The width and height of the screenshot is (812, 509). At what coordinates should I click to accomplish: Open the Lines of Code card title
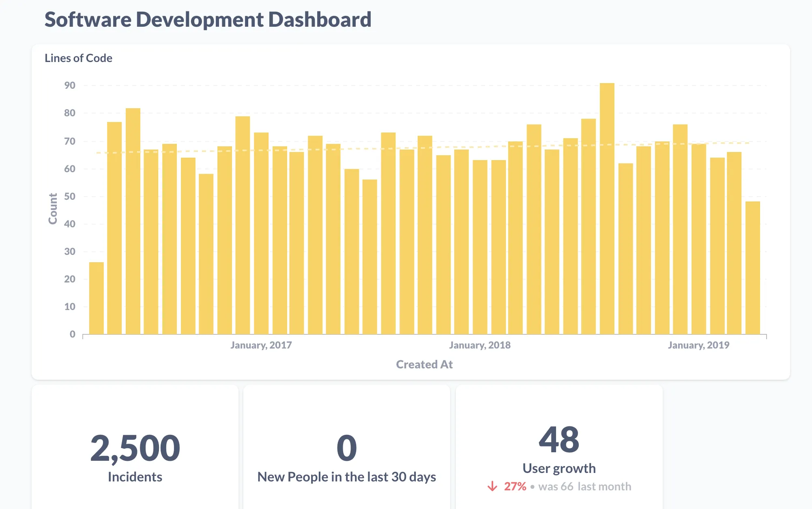(x=78, y=58)
